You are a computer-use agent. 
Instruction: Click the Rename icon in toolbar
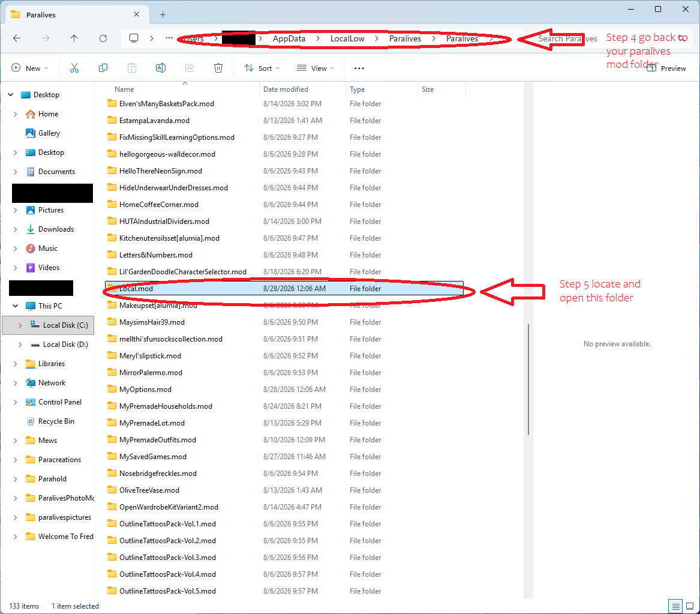(161, 68)
